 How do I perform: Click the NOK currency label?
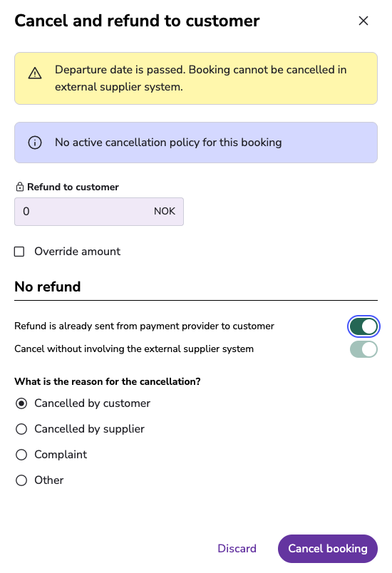click(165, 211)
